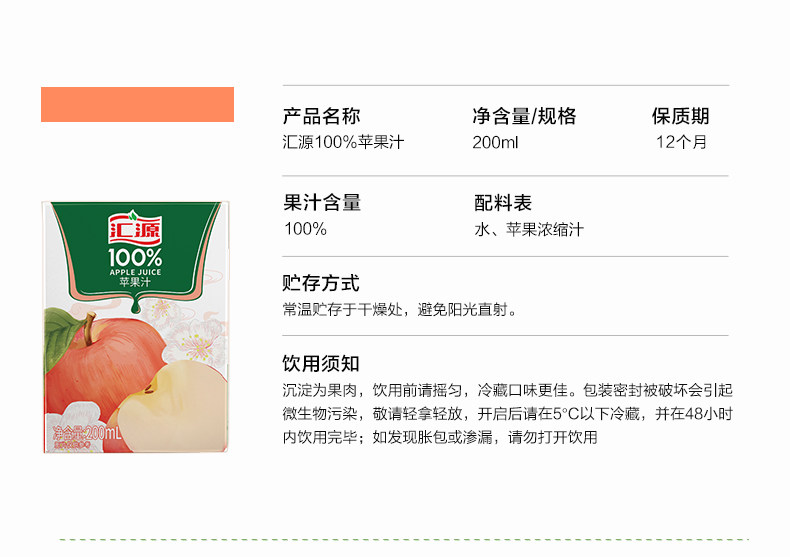
Task: Select the 净含量/规格 heading
Action: coord(524,116)
